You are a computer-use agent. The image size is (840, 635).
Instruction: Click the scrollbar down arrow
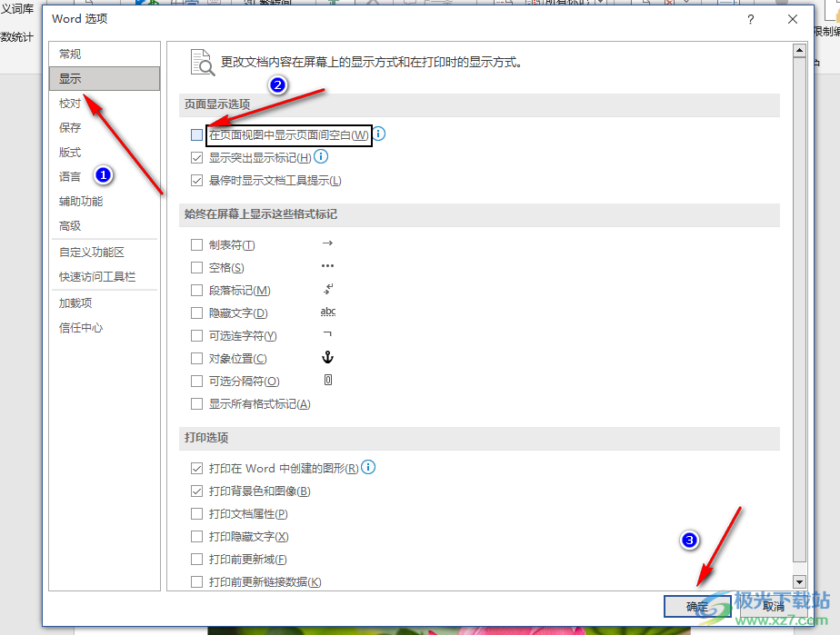coord(799,581)
